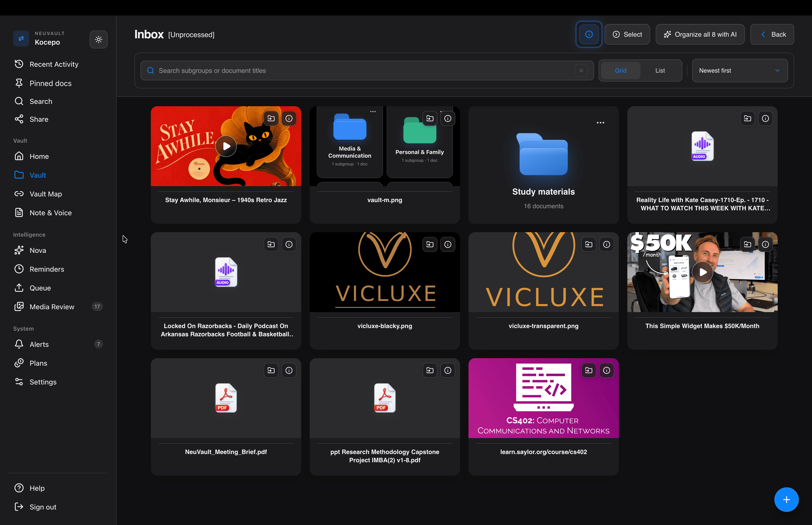This screenshot has width=812, height=525.
Task: Open the vault-m.png card thumbnail
Action: (385, 146)
